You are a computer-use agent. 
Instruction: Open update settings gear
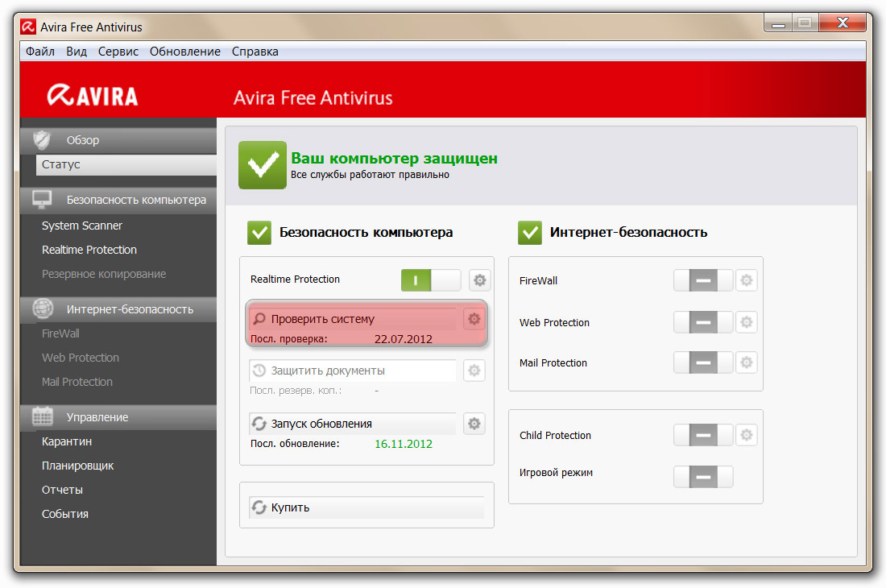point(474,424)
